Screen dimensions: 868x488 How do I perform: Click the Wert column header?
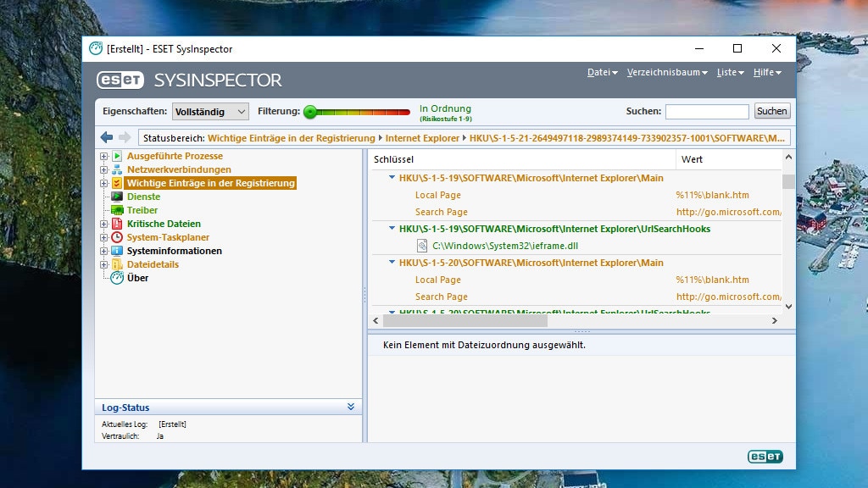(728, 159)
